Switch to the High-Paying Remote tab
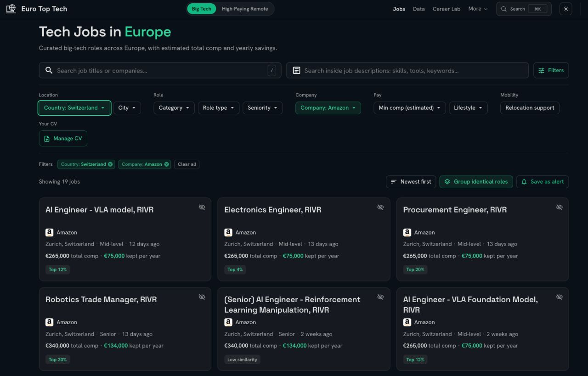 pyautogui.click(x=245, y=9)
